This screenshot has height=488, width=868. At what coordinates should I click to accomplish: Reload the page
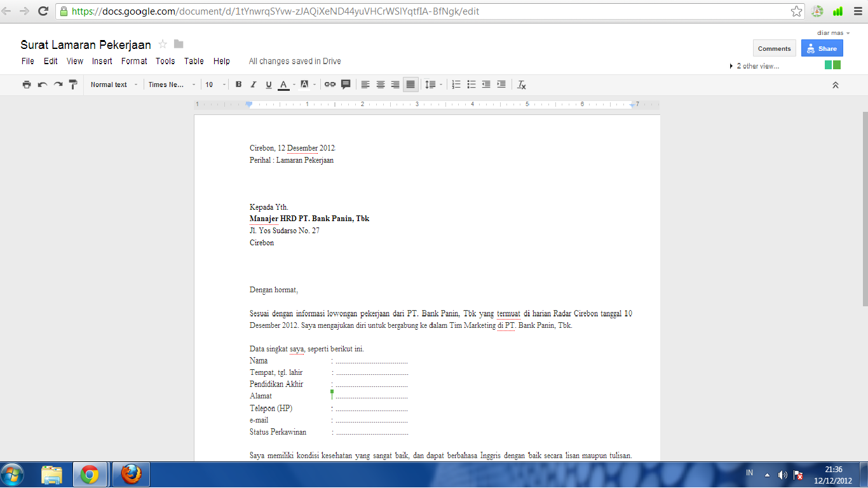pyautogui.click(x=43, y=11)
